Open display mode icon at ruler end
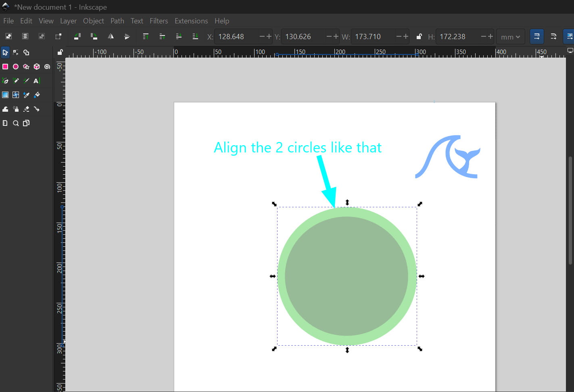The image size is (574, 392). (570, 51)
